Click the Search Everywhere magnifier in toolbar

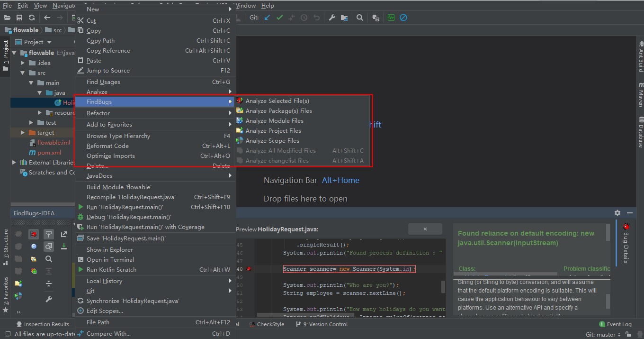360,18
